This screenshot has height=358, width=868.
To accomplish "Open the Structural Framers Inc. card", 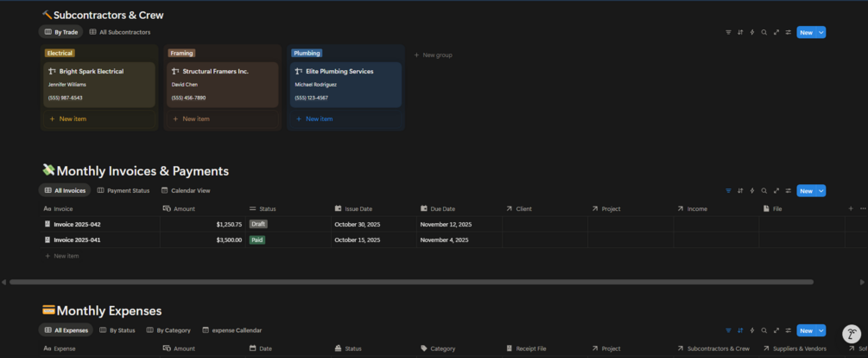I will (223, 85).
